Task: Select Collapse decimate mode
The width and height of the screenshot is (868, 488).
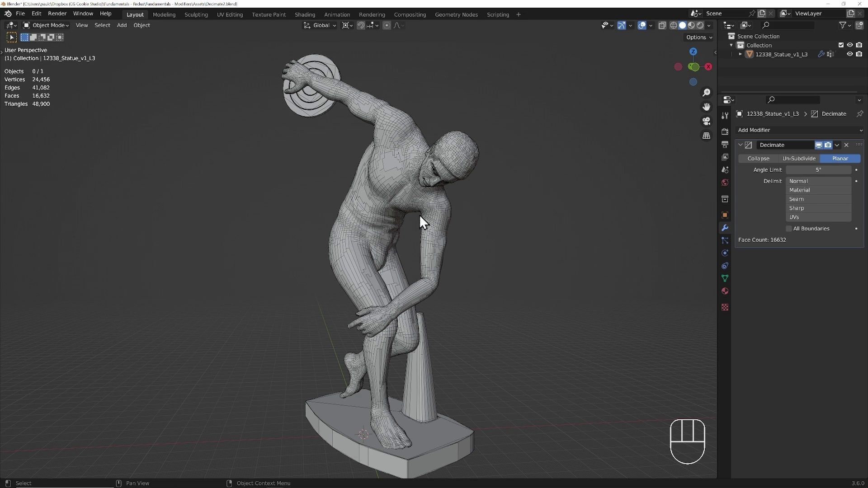Action: [x=758, y=159]
